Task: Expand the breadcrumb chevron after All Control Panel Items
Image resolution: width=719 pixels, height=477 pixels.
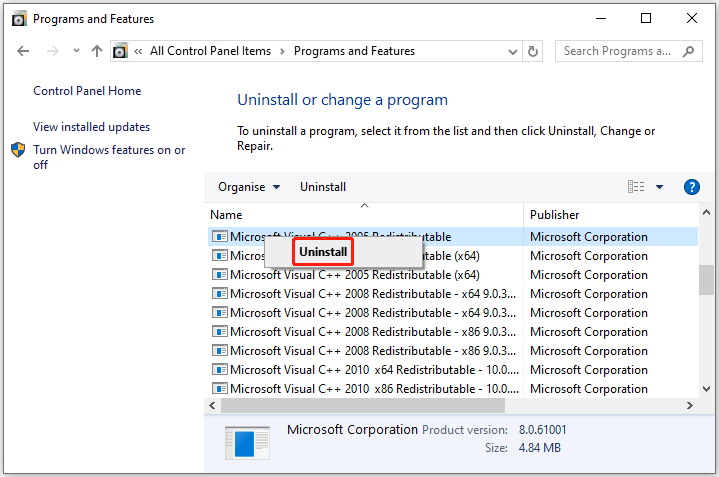Action: tap(282, 51)
